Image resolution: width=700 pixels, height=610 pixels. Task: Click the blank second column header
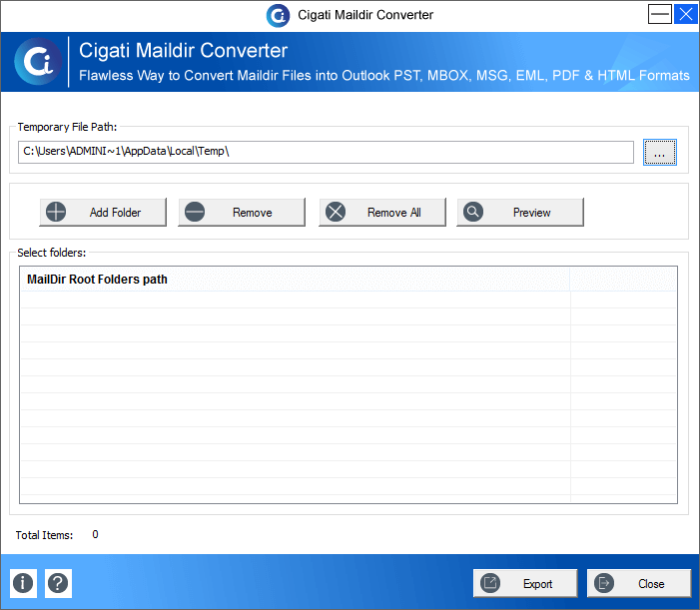tap(623, 280)
